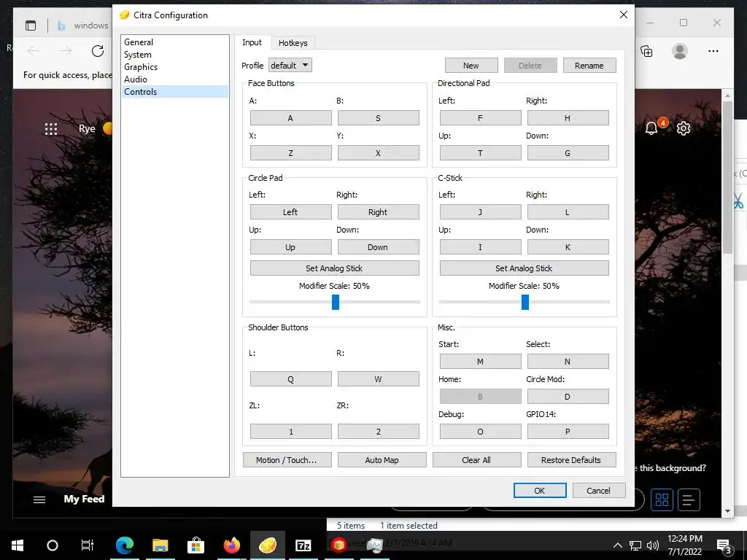
Task: Open My Feed hamburger menu
Action: [39, 499]
